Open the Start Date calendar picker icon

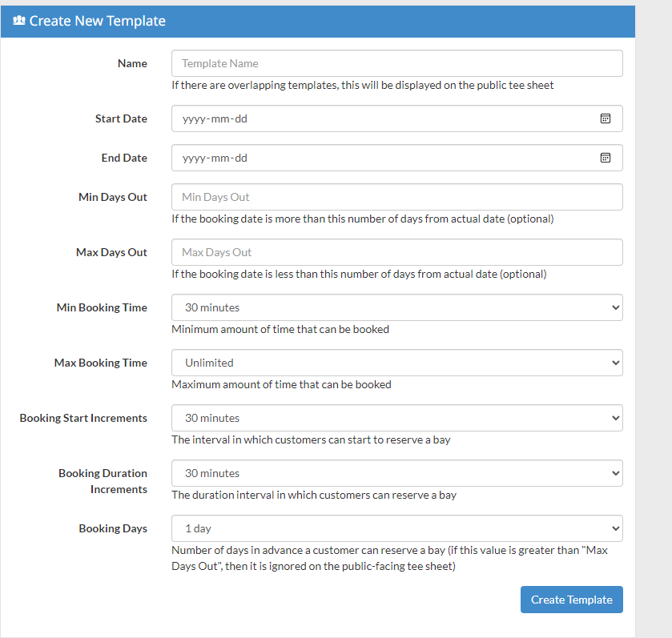click(x=606, y=118)
